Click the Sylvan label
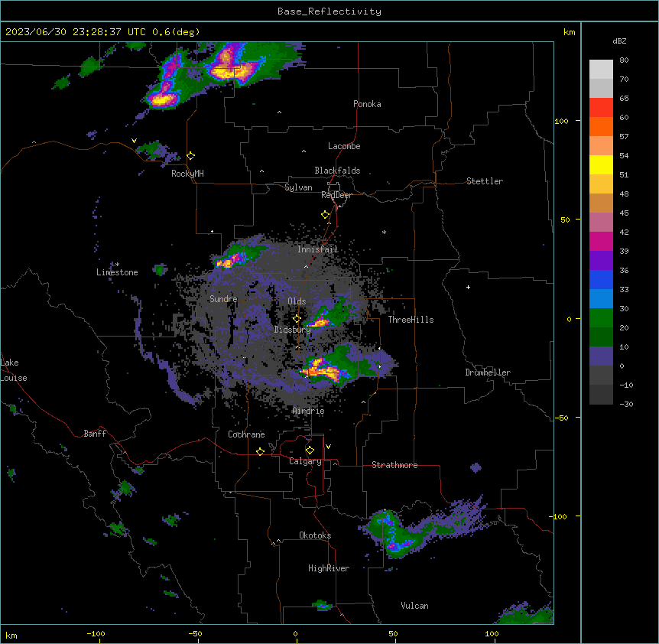 [x=298, y=187]
